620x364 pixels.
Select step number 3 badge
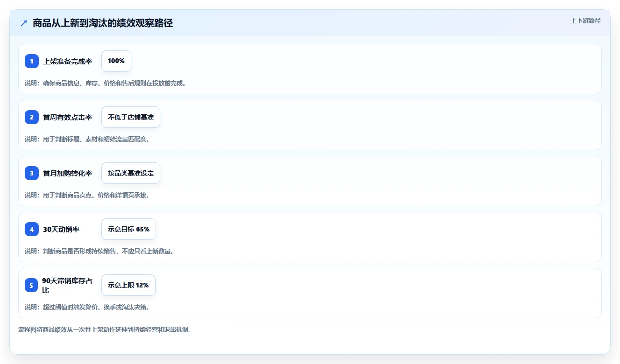click(x=32, y=173)
